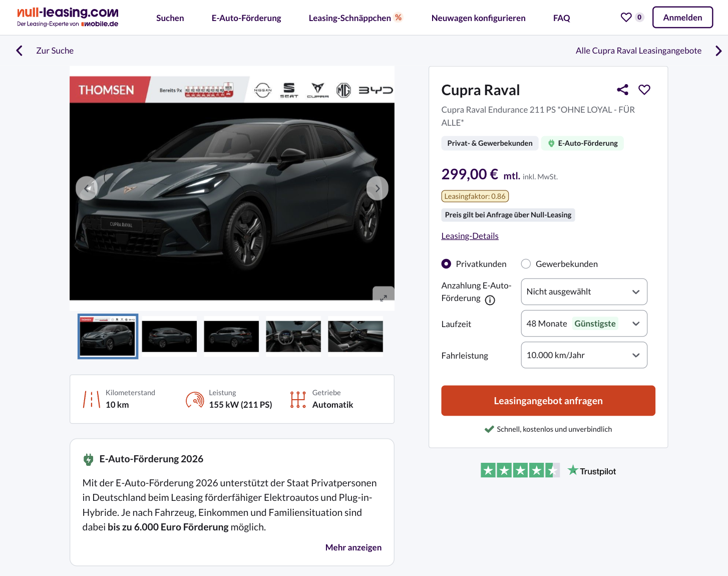Go to the previous car photo
728x576 pixels.
click(x=87, y=188)
